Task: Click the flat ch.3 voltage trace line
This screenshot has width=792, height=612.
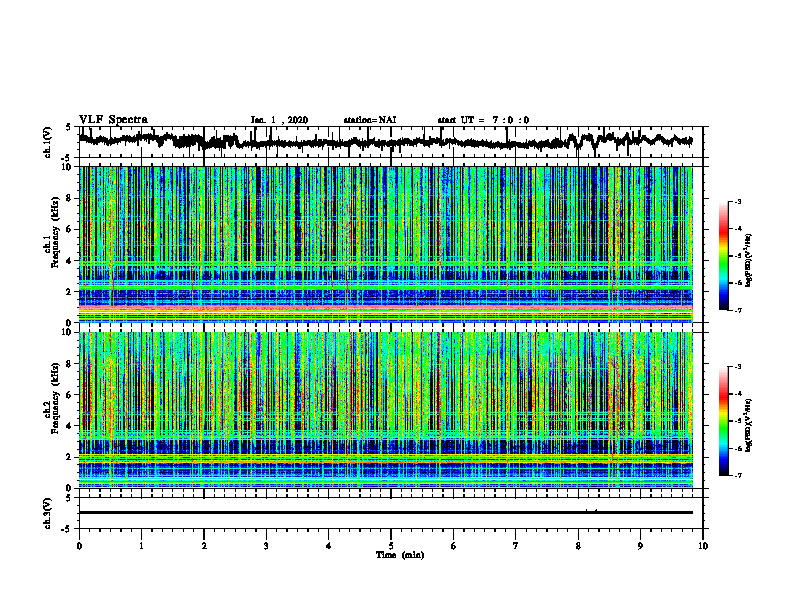Action: [385, 513]
